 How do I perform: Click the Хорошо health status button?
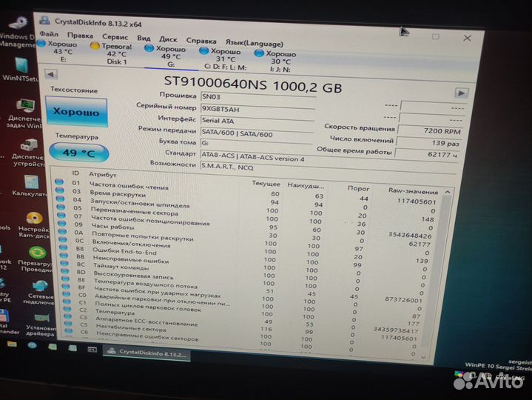click(76, 112)
